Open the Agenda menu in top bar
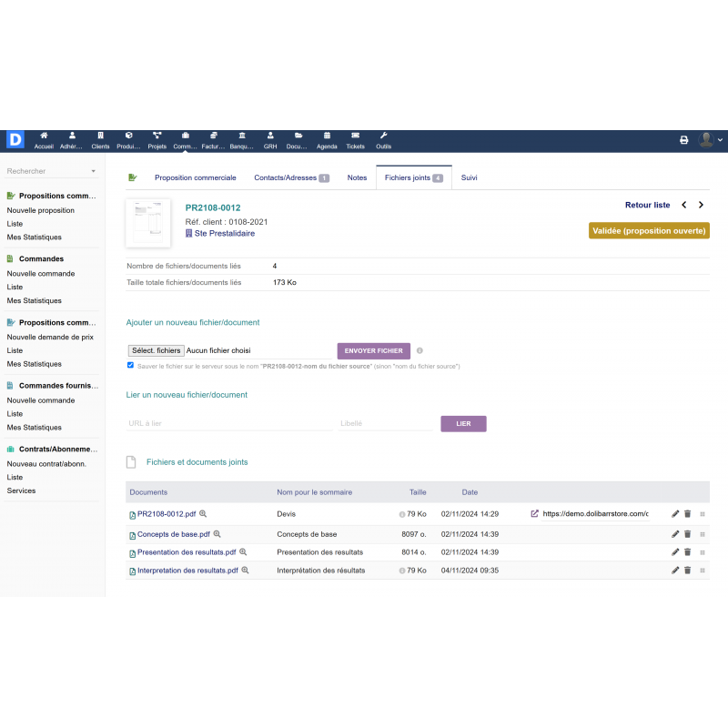Image resolution: width=728 pixels, height=728 pixels. pos(327,140)
